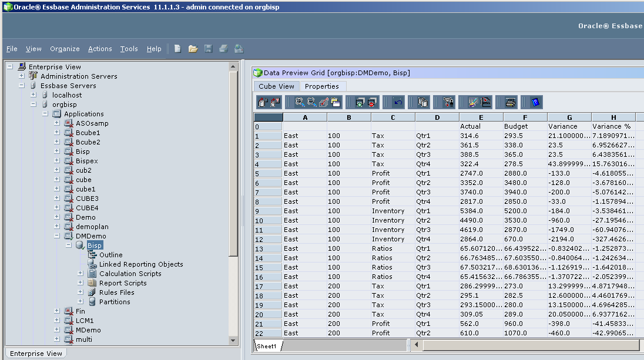Click the Essbase Servers icon in tree
This screenshot has width=644, height=360.
coord(33,85)
